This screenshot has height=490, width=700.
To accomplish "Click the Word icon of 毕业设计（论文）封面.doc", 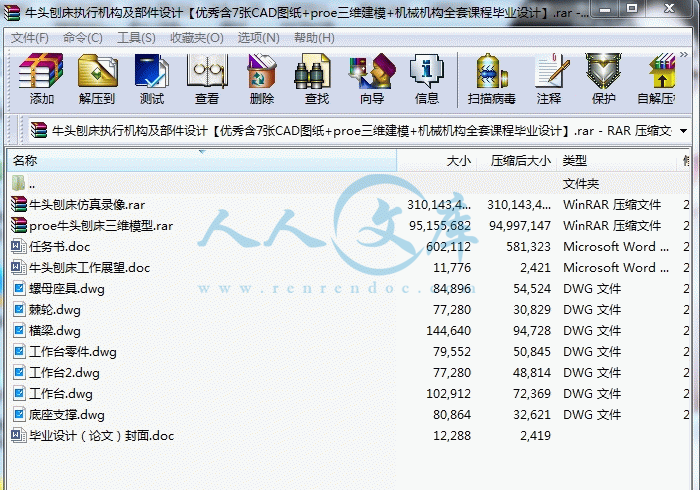I will click(18, 435).
